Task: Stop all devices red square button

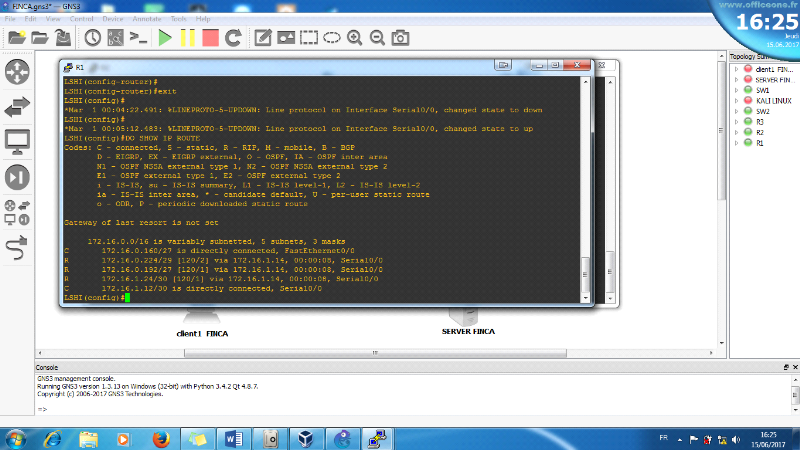Action: (x=210, y=38)
